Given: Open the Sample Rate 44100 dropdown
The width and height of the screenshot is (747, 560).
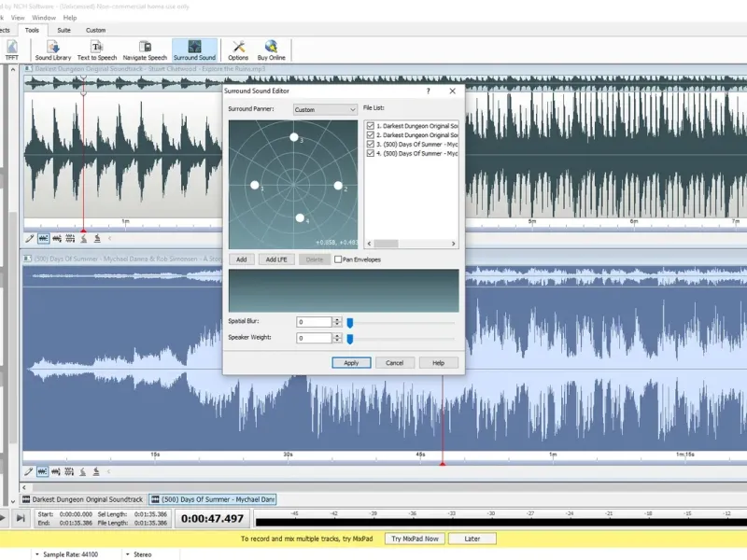Looking at the screenshot, I should (67, 554).
